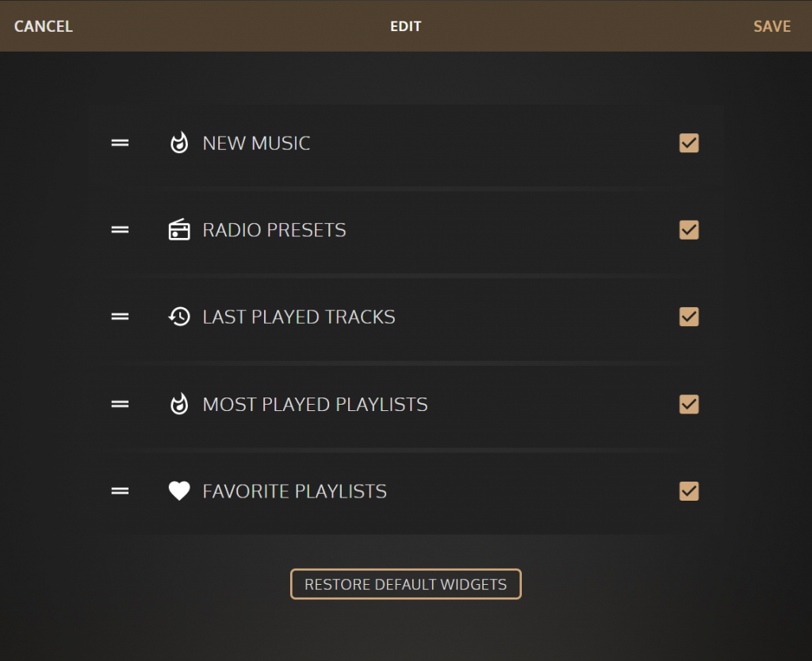812x661 pixels.
Task: Click Restore Default Widgets button
Action: tap(405, 584)
